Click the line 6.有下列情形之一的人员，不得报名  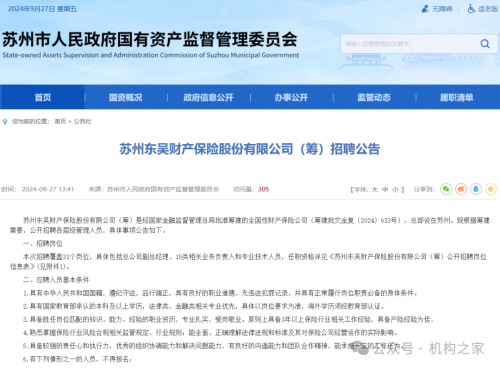tap(77, 359)
